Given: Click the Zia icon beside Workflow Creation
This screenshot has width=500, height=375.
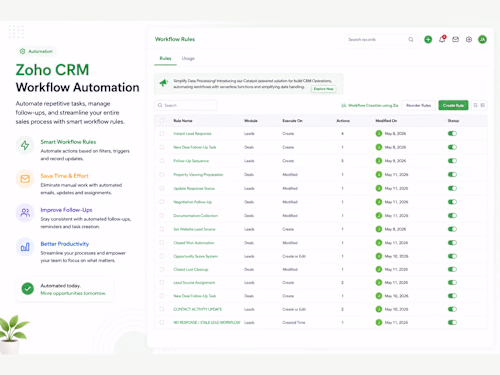Looking at the screenshot, I should pyautogui.click(x=343, y=105).
